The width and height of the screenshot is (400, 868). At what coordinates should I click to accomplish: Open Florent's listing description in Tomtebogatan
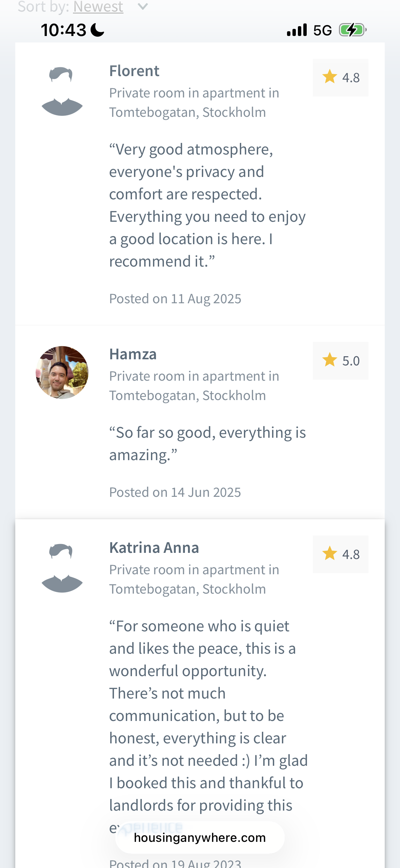194,103
